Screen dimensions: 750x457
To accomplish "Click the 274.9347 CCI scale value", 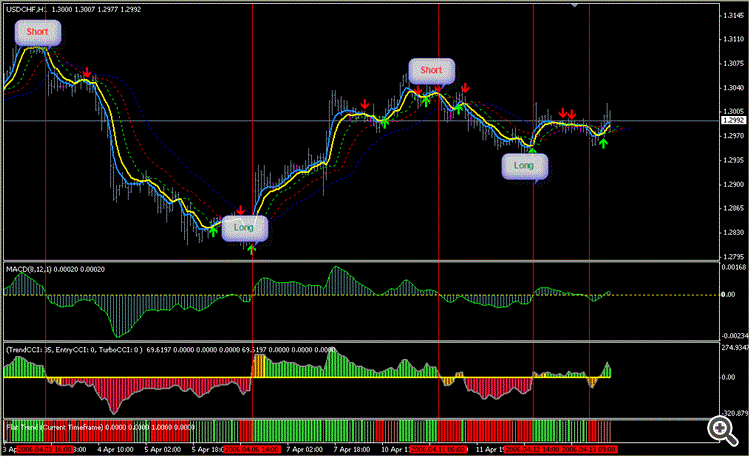I will pyautogui.click(x=735, y=347).
